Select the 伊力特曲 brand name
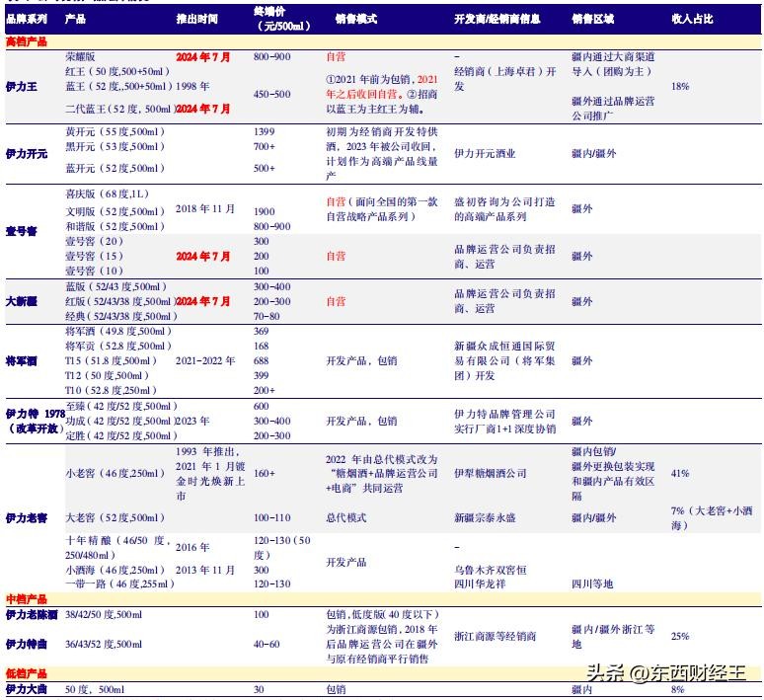This screenshot has height=700, width=764. [x=28, y=644]
